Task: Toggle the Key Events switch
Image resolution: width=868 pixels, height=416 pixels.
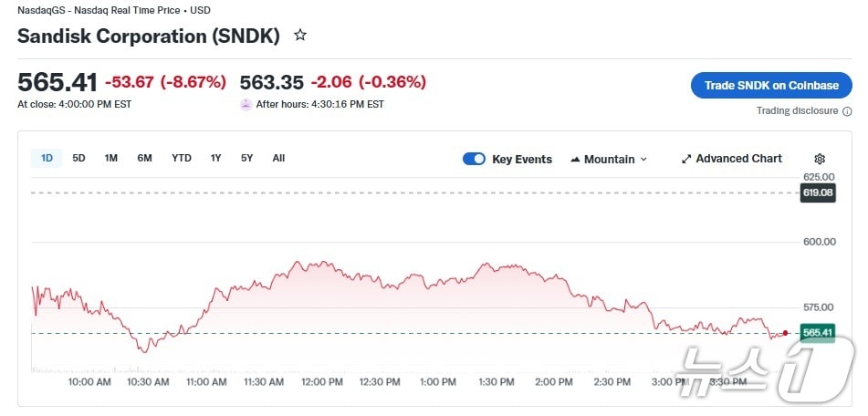Action: click(475, 159)
